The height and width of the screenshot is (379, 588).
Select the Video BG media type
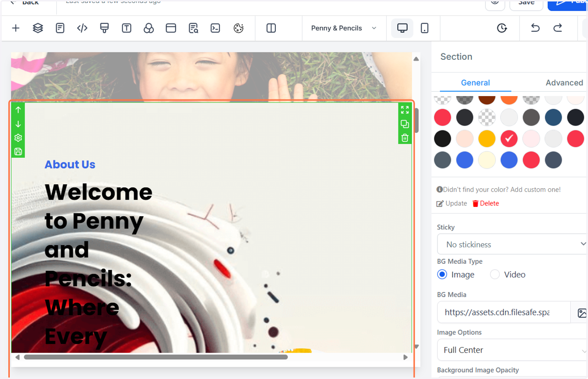(x=495, y=275)
